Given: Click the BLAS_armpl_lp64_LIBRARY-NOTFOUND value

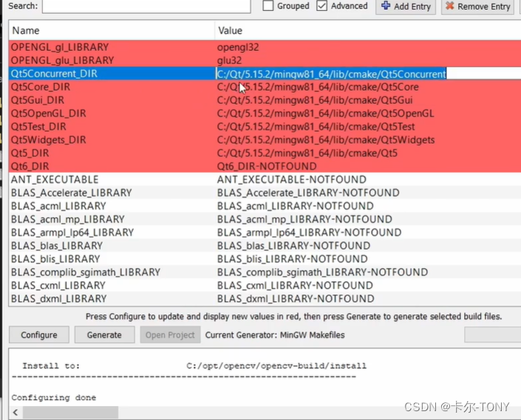Looking at the screenshot, I should (309, 233).
